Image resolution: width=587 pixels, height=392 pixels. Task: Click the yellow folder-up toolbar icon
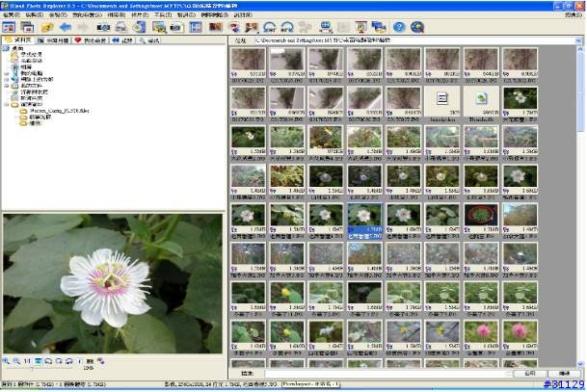tap(47, 27)
